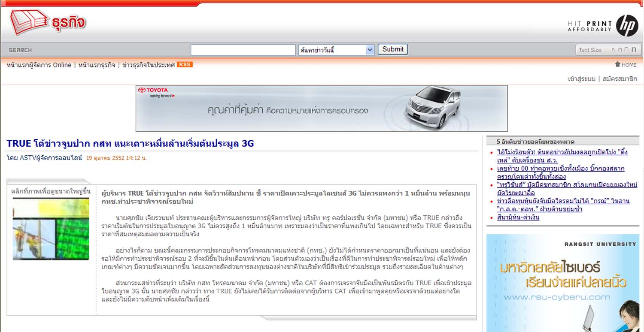Click article headline TRUE โต้ข่าวจูบปาก กสท
This screenshot has height=332, width=644.
coord(130,143)
